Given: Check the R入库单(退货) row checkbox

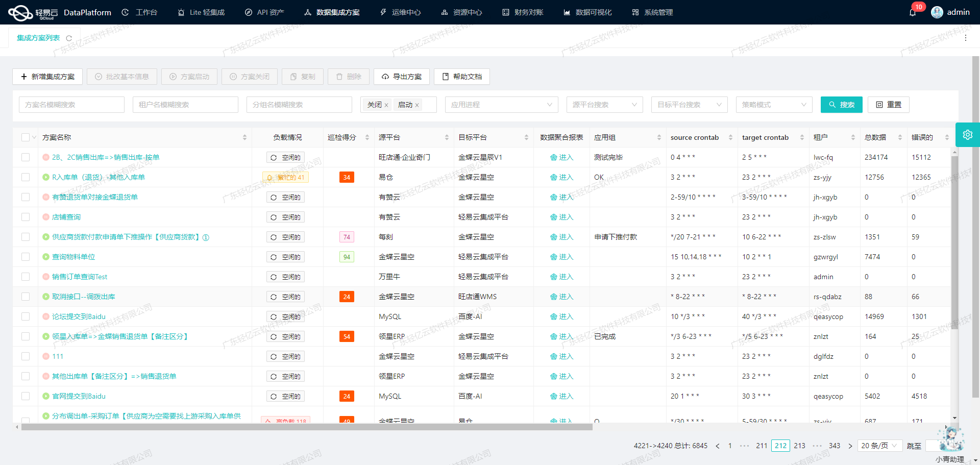Looking at the screenshot, I should click(x=26, y=177).
